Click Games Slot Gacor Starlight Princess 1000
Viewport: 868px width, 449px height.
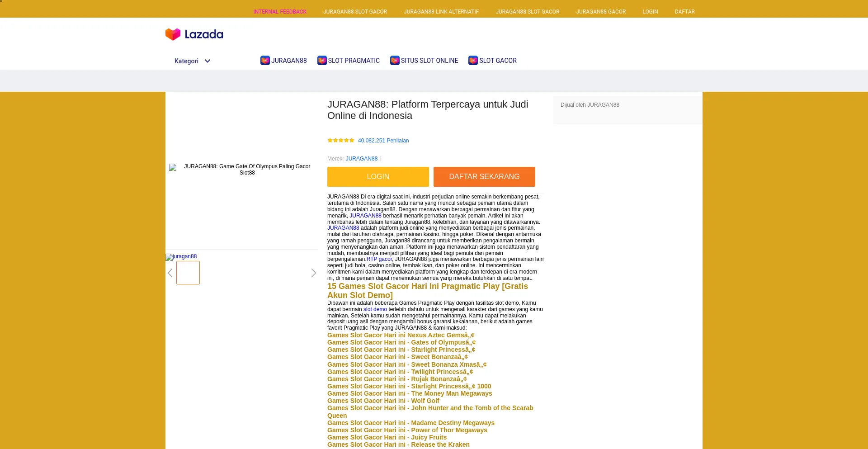409,386
